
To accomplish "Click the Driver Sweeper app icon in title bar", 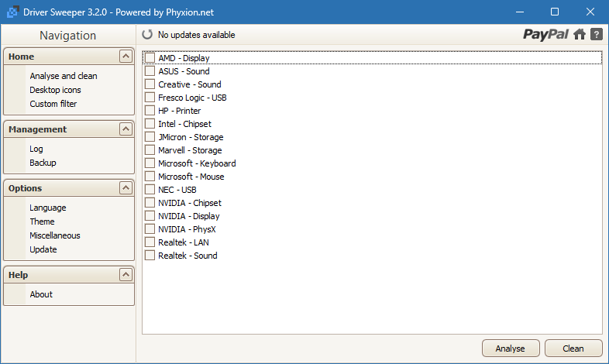I will pos(12,12).
